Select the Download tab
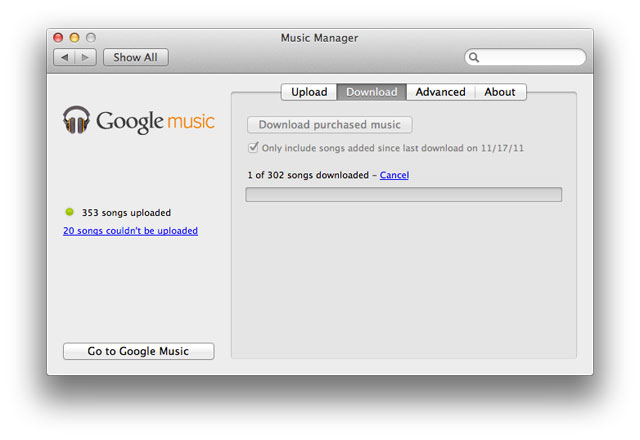This screenshot has height=440, width=640. [371, 92]
